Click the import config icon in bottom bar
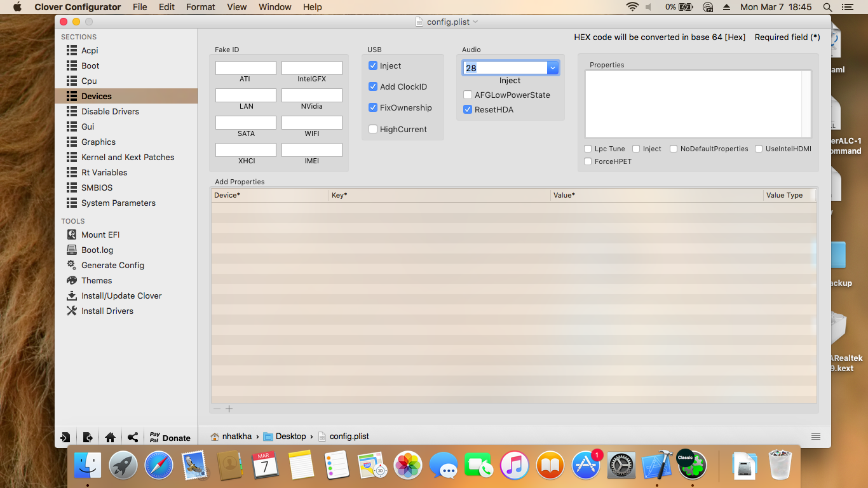The image size is (868, 488). click(65, 437)
